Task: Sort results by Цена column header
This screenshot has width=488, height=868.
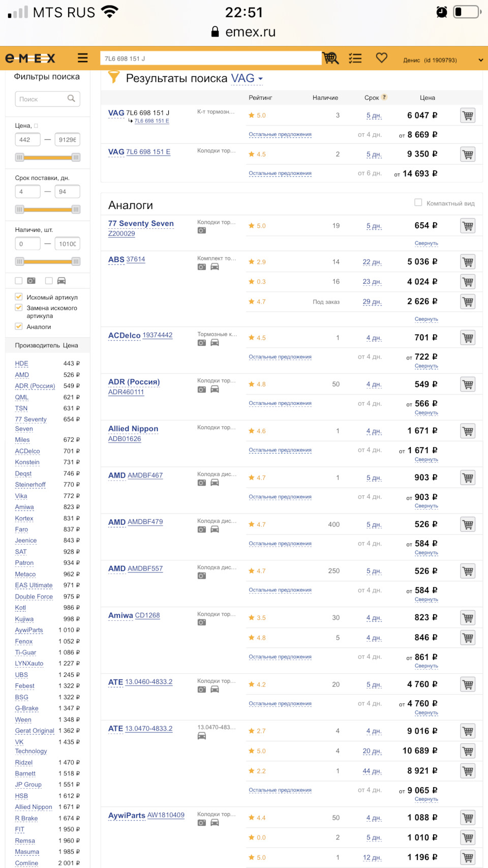Action: tap(428, 98)
